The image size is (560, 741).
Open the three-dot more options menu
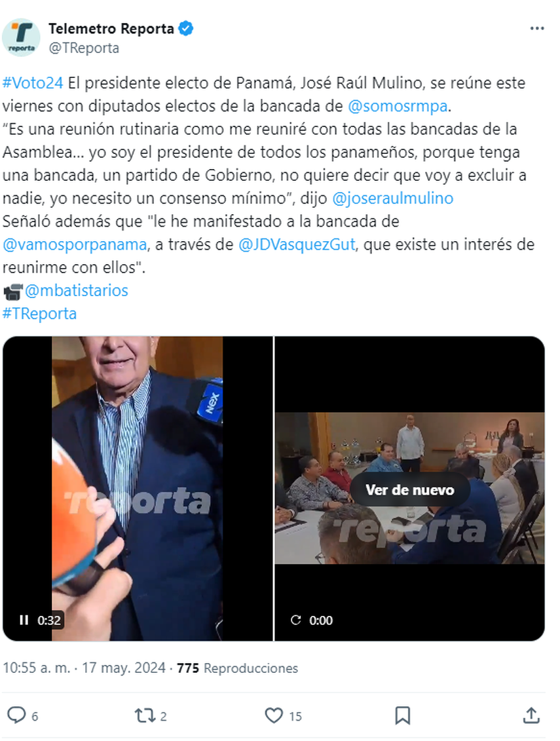(x=537, y=29)
